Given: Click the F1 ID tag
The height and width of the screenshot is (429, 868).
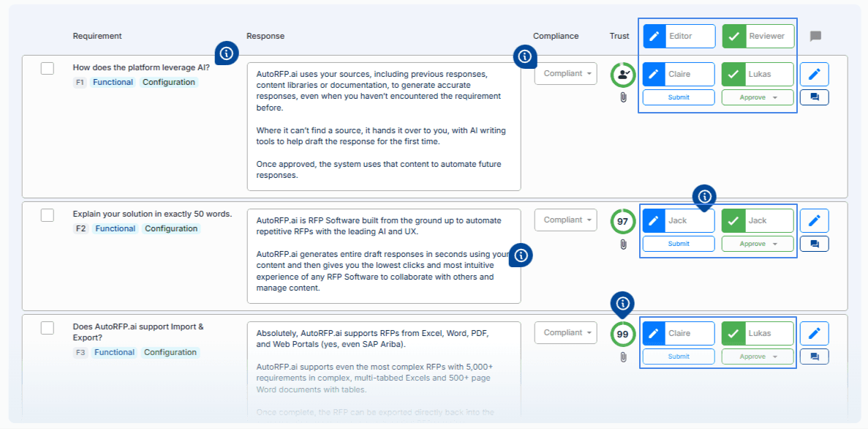Looking at the screenshot, I should tap(79, 83).
